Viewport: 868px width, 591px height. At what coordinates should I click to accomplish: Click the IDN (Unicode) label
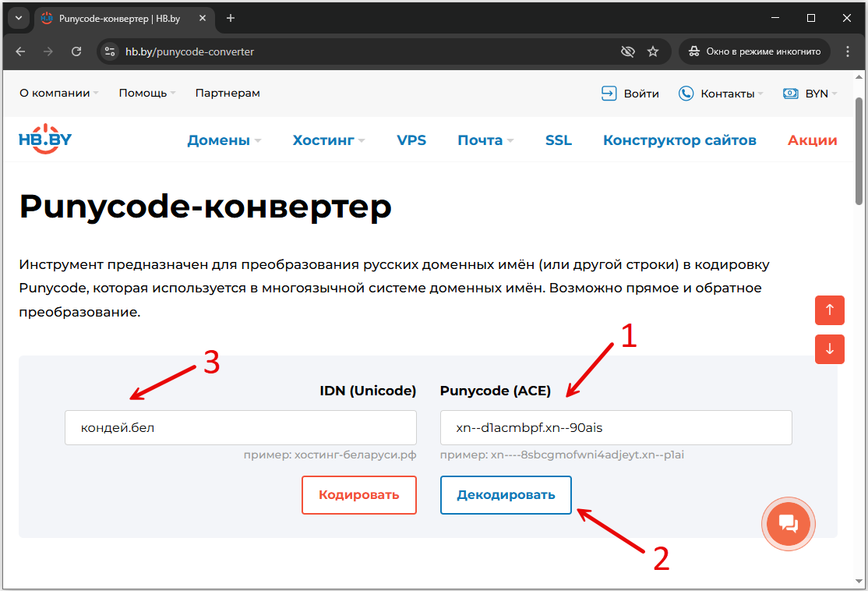click(x=368, y=391)
